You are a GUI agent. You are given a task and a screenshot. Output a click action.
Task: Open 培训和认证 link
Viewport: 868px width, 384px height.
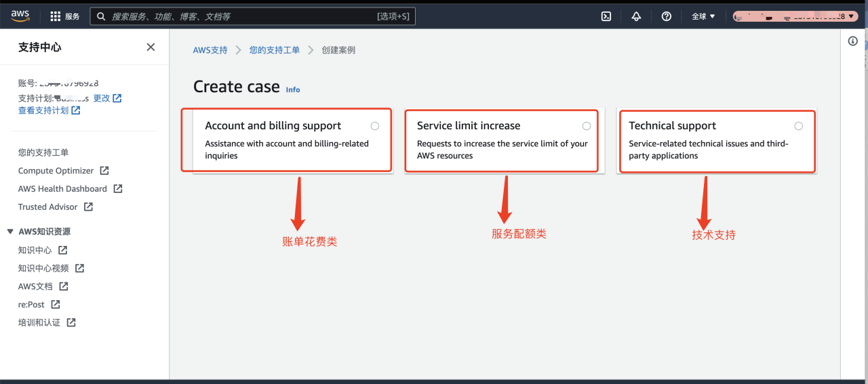pyautogui.click(x=39, y=322)
